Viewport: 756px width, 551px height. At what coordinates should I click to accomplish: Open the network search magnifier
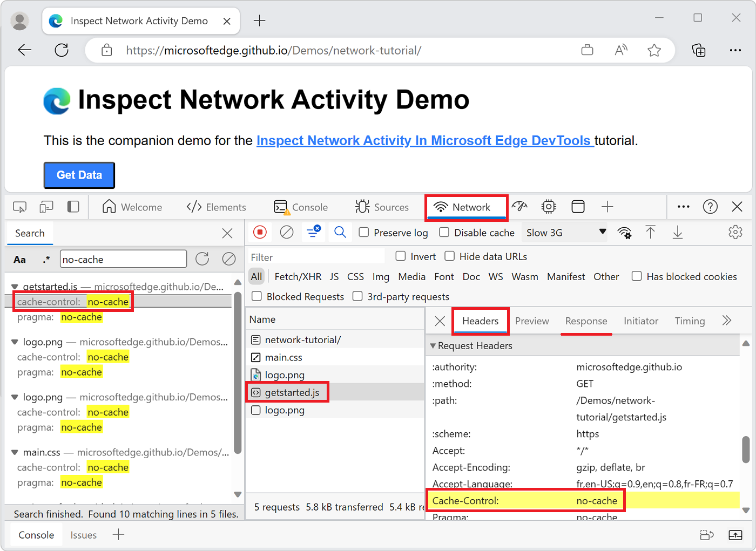pyautogui.click(x=340, y=232)
